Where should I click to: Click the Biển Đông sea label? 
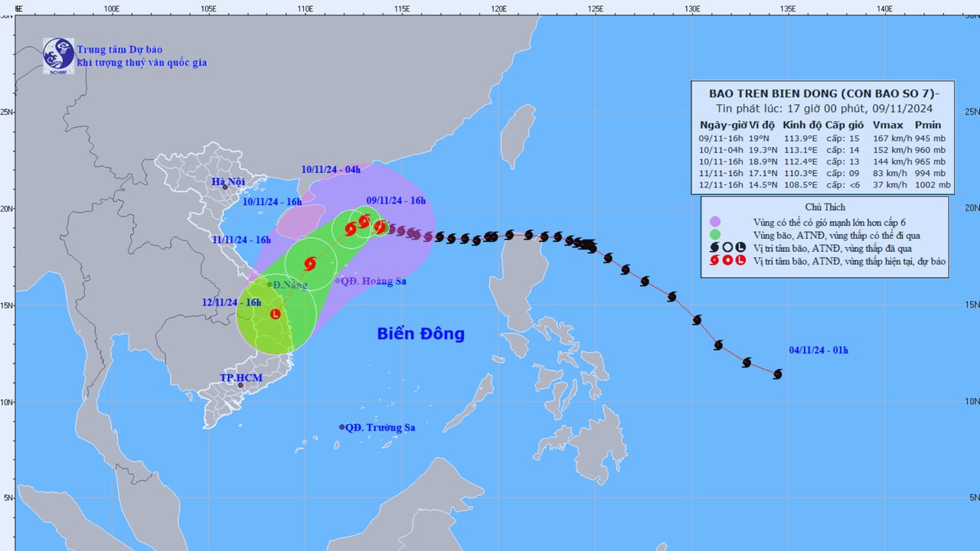[420, 334]
